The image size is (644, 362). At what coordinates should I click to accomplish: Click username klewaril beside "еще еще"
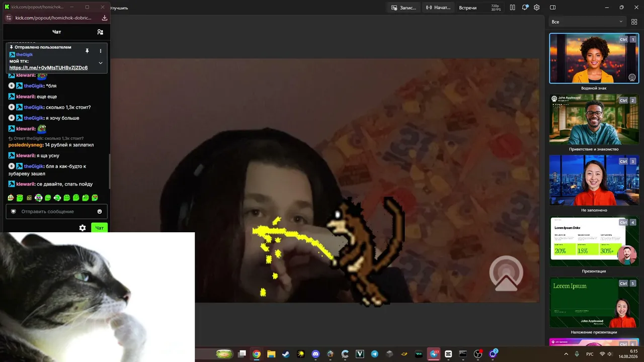[x=25, y=97]
